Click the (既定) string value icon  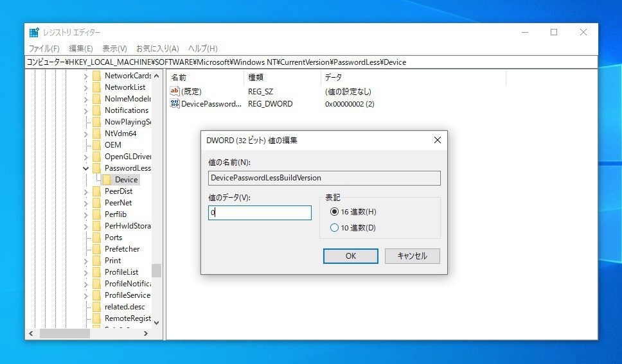pyautogui.click(x=175, y=91)
